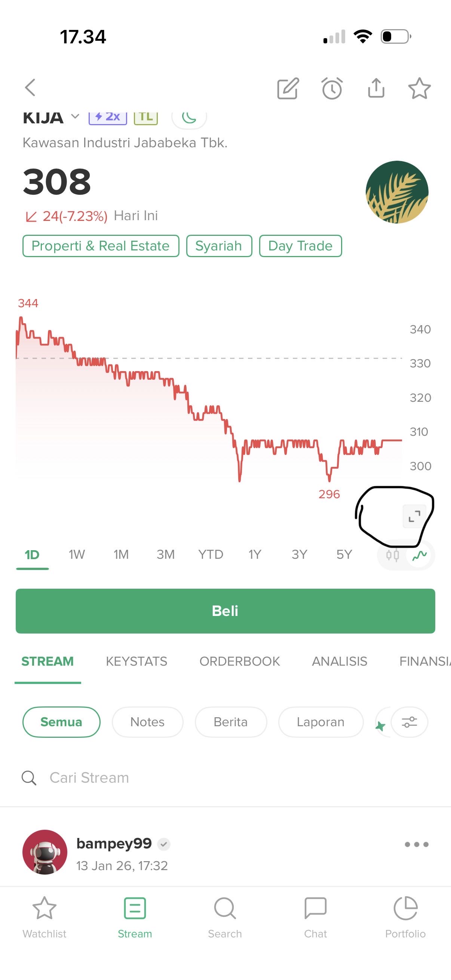Tap the Properti & Real Estate tag
Screen dimensions: 451x980
[101, 246]
